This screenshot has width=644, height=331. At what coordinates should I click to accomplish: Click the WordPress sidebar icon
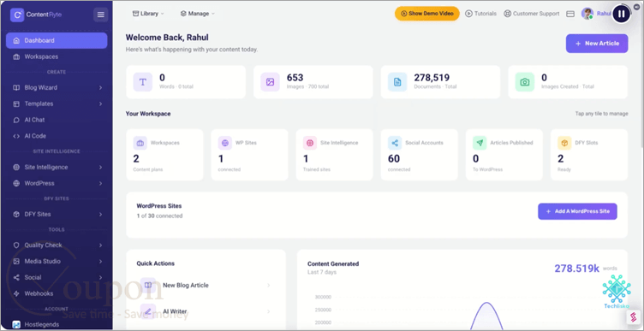point(16,183)
